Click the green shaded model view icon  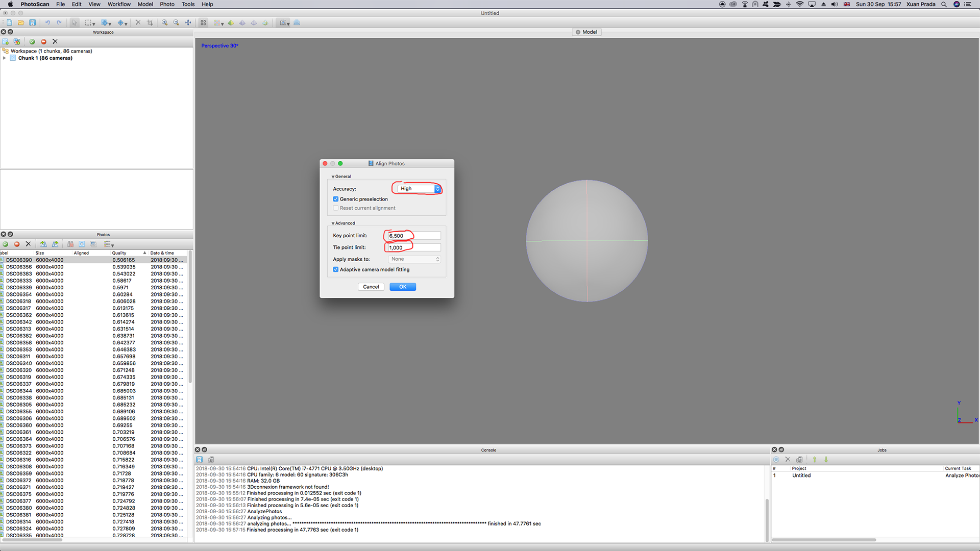(231, 22)
